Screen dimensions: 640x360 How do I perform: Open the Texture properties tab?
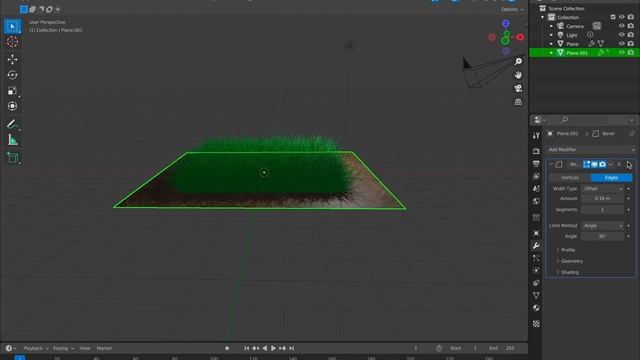pyautogui.click(x=536, y=324)
